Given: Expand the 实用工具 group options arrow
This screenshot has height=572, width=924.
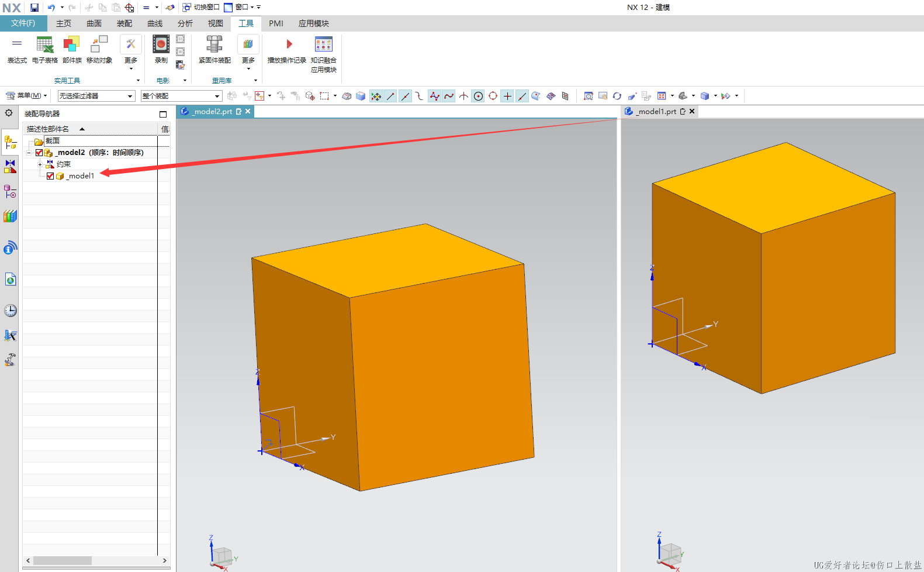Looking at the screenshot, I should pyautogui.click(x=139, y=81).
